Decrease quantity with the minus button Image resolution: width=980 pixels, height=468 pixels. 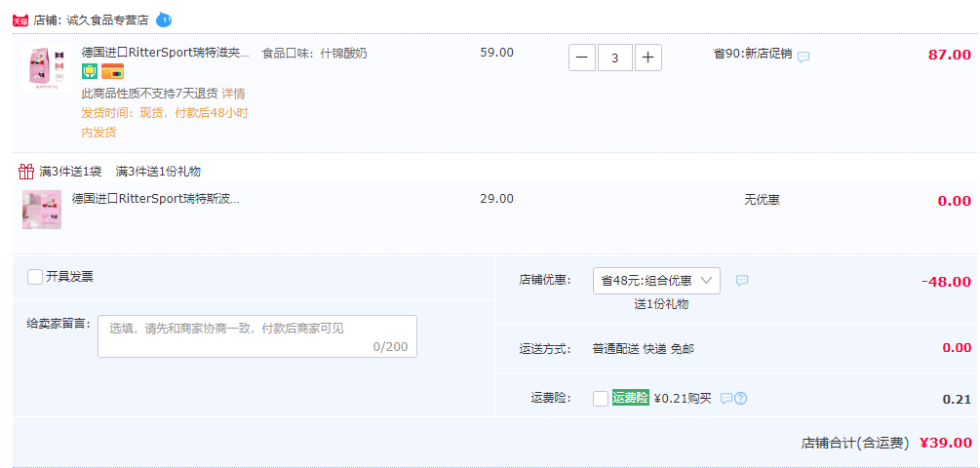[x=582, y=58]
